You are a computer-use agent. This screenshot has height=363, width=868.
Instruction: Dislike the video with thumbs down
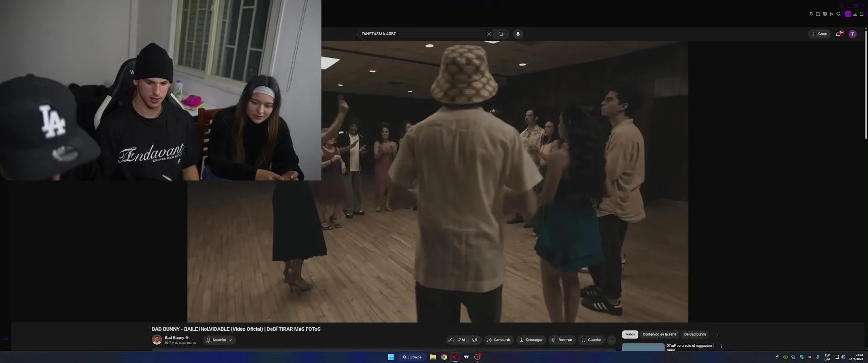pyautogui.click(x=474, y=340)
